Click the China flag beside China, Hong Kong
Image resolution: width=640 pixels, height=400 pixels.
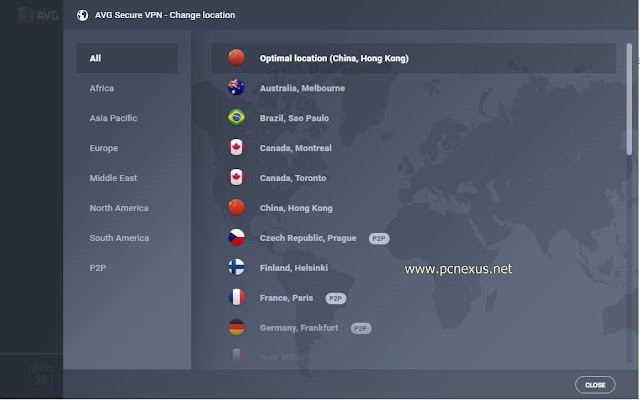click(236, 207)
